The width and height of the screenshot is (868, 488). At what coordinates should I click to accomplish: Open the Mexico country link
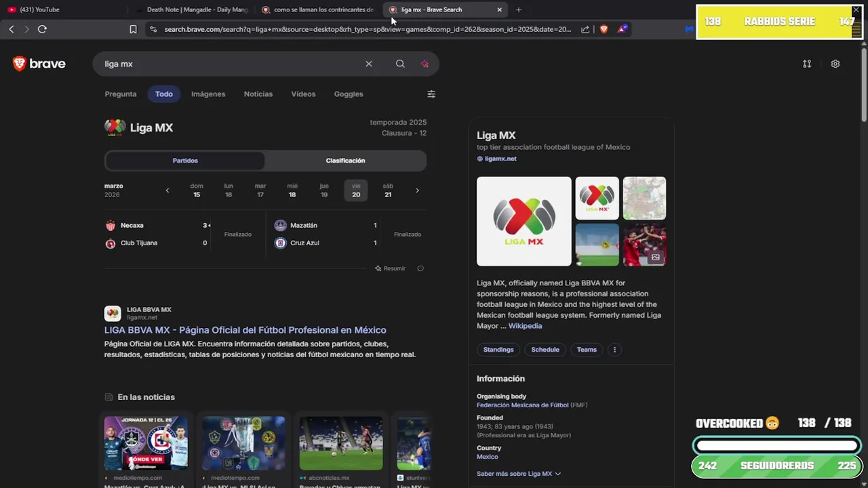[488, 457]
